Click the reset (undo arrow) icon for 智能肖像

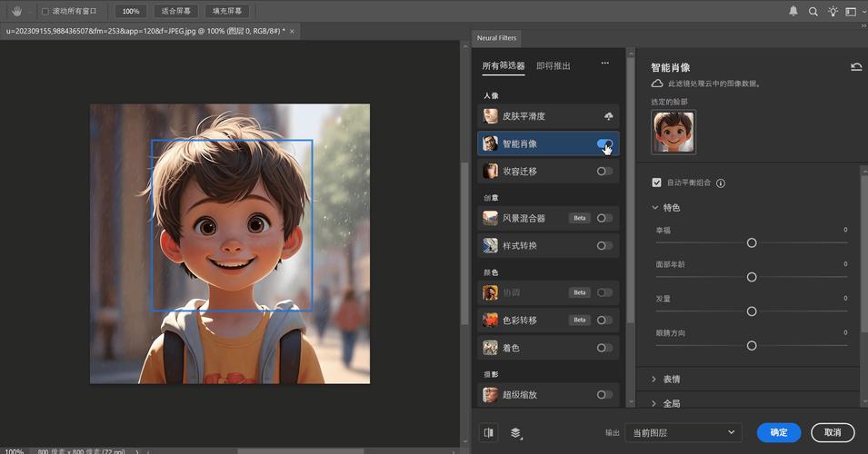coord(855,67)
